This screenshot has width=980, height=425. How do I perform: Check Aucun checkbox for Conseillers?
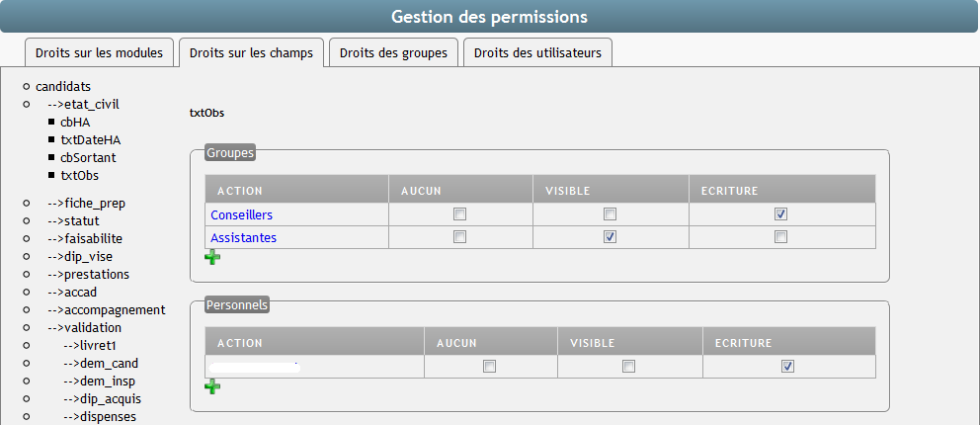tap(459, 214)
